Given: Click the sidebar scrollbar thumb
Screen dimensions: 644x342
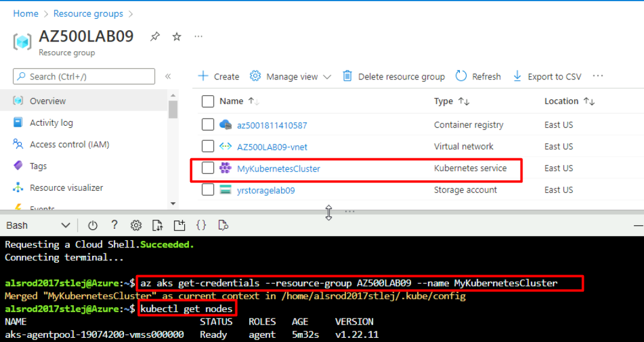Looking at the screenshot, I should click(173, 110).
